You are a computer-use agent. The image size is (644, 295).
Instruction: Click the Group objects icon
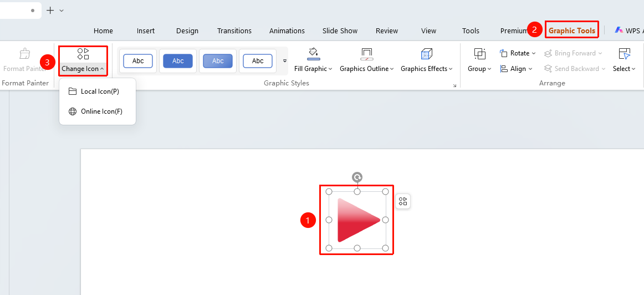tap(479, 54)
